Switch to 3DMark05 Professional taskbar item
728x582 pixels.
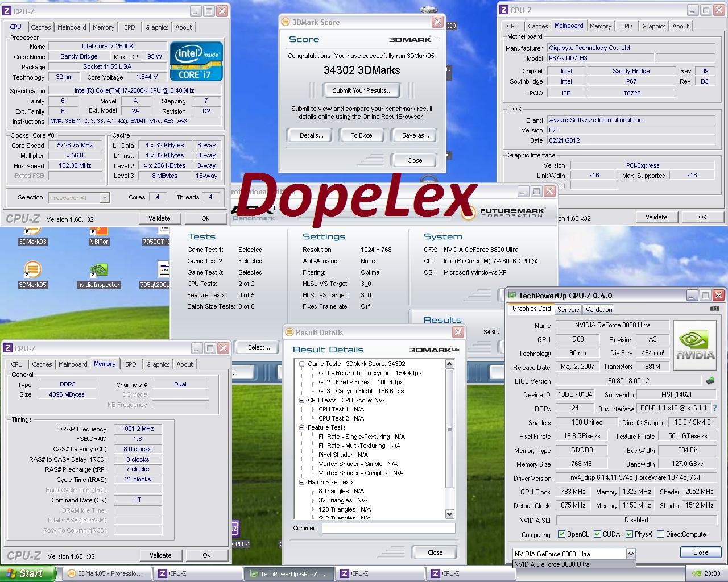pos(107,573)
